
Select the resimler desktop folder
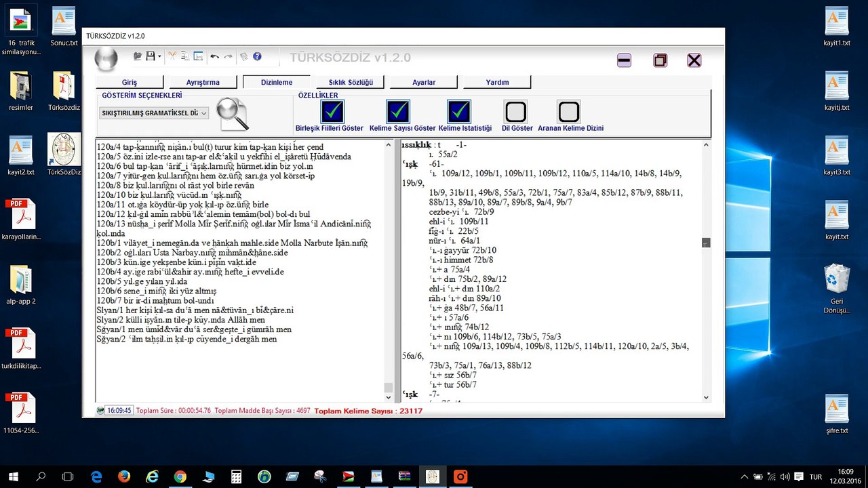coord(21,91)
